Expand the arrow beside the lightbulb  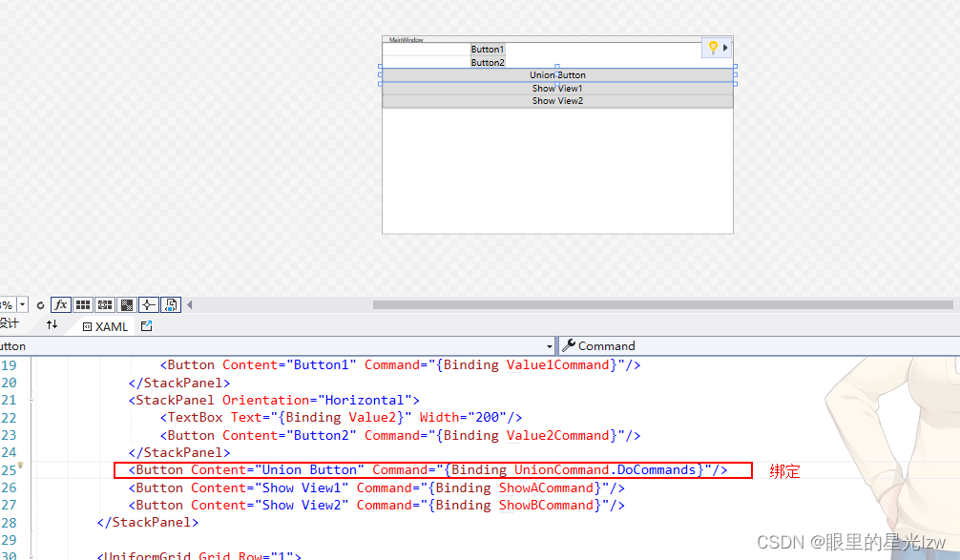point(725,47)
